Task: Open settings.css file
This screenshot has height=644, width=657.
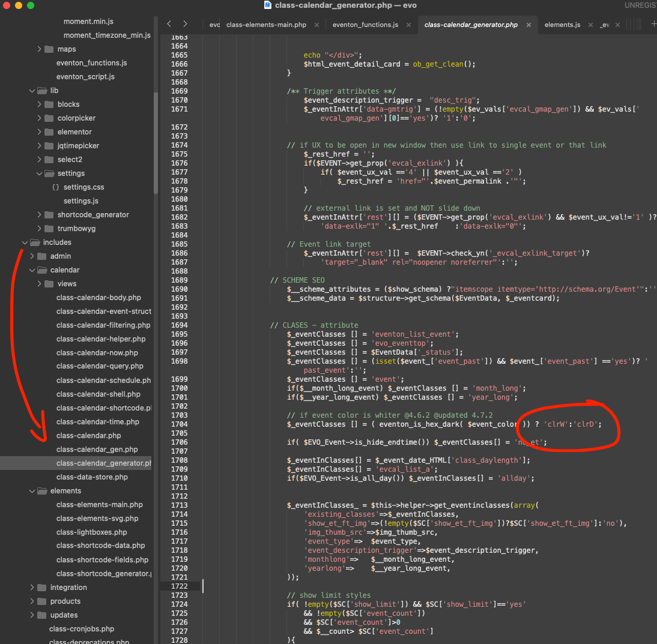Action: tap(84, 187)
